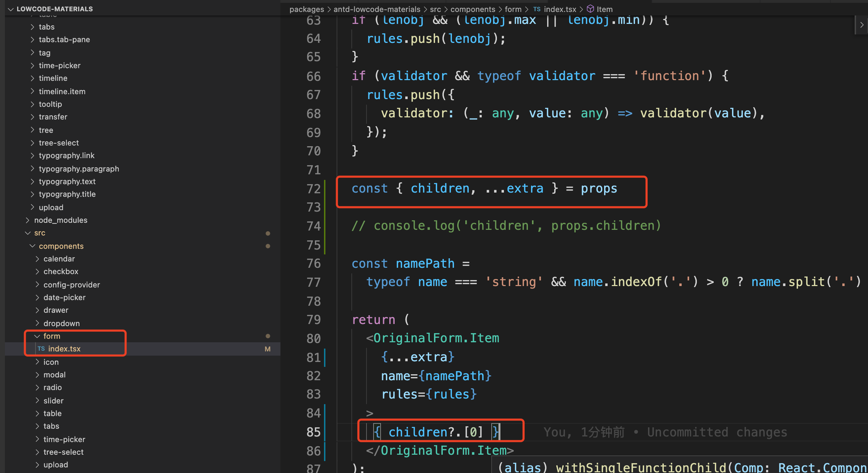
Task: Select the config-provider folder
Action: 71,285
